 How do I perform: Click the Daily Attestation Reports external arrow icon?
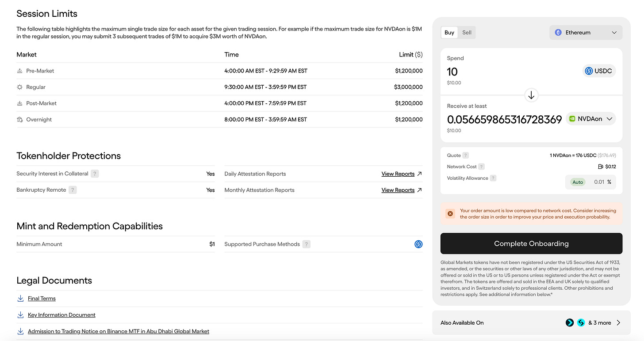pyautogui.click(x=419, y=174)
